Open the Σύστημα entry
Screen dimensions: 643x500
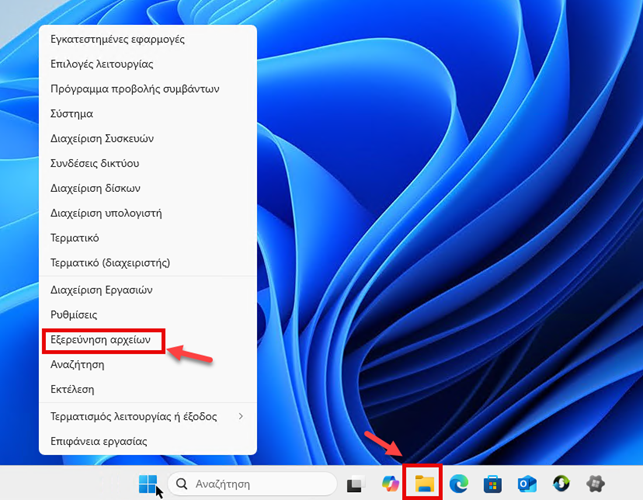pyautogui.click(x=148, y=114)
